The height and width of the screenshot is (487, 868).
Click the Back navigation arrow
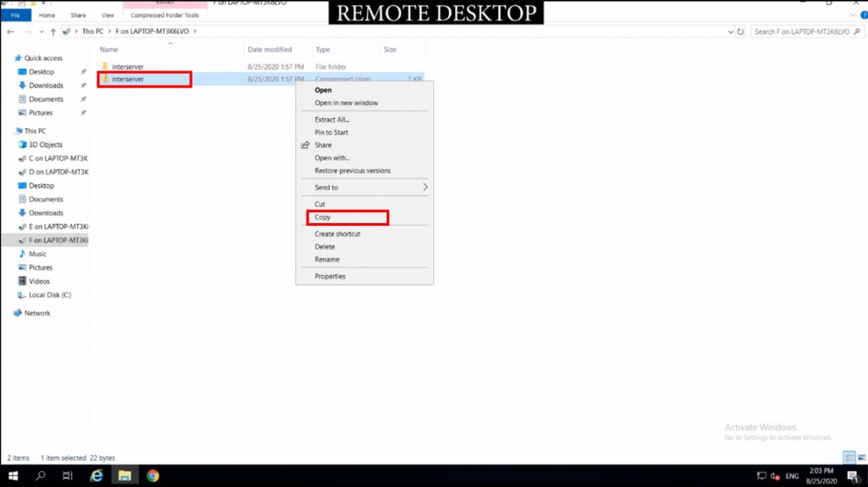tap(10, 31)
